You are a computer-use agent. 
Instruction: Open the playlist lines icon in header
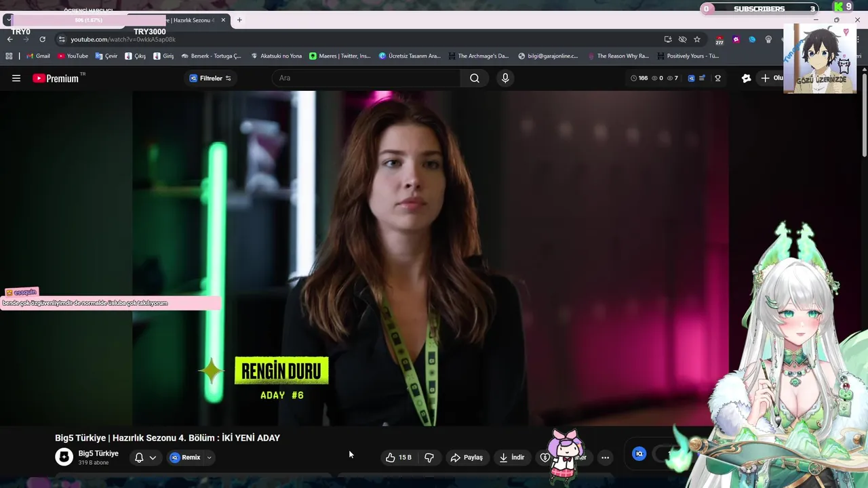(703, 78)
